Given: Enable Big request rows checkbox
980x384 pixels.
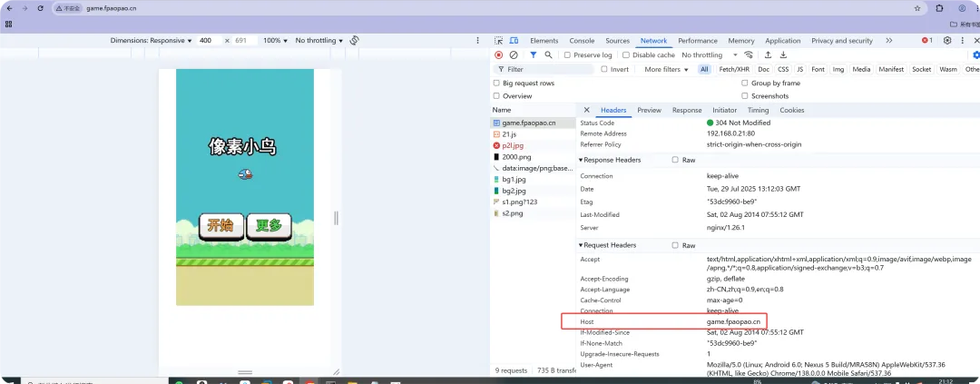Looking at the screenshot, I should (x=497, y=84).
